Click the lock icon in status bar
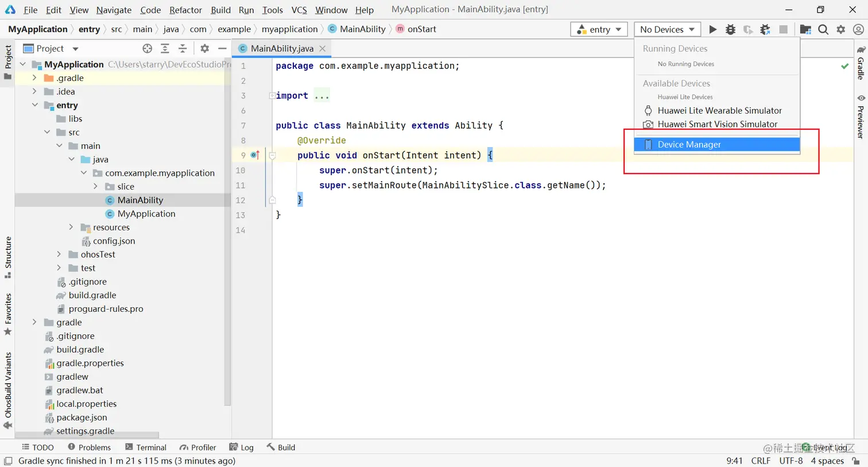The height and width of the screenshot is (467, 868). (856, 461)
